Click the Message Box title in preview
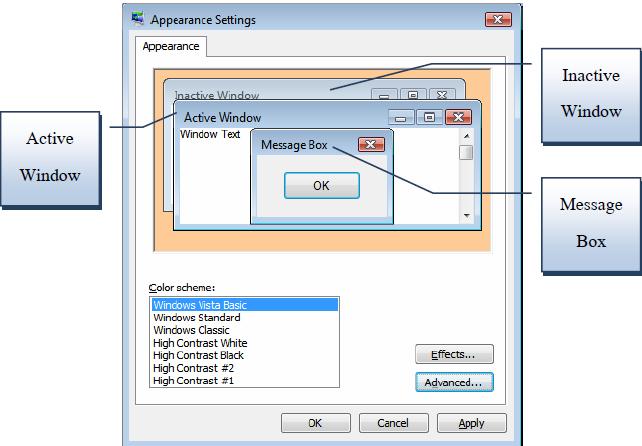Screen dimensions: 642x446 tap(294, 145)
